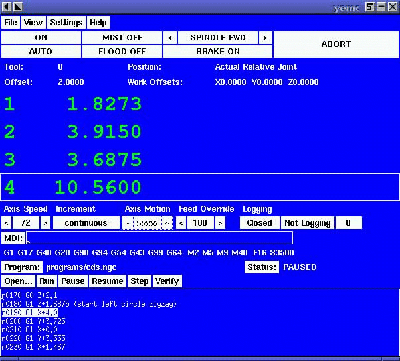Open the window menu icon in title bar
This screenshot has height=361, width=400.
click(6, 6)
